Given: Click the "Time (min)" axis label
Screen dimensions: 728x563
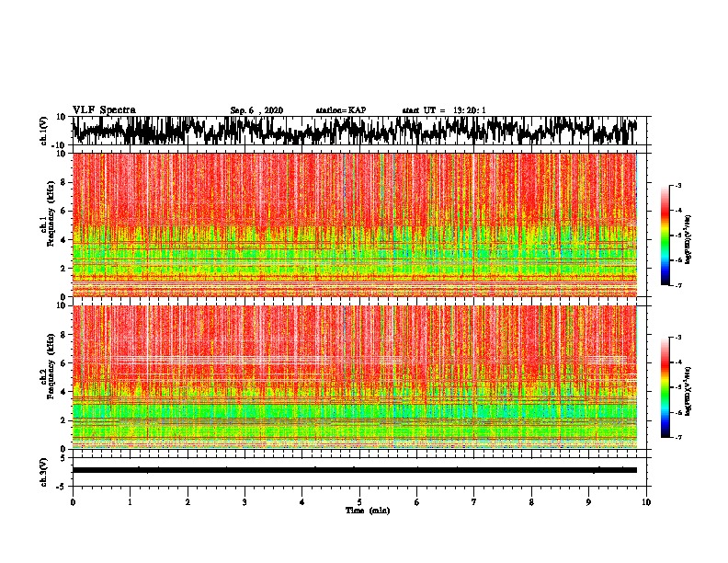Looking at the screenshot, I should click(x=368, y=511).
